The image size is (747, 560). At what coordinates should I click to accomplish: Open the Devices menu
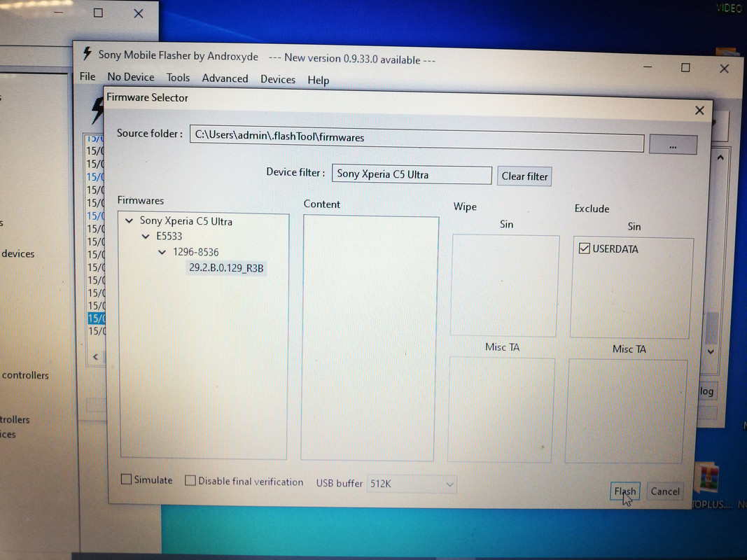click(278, 80)
